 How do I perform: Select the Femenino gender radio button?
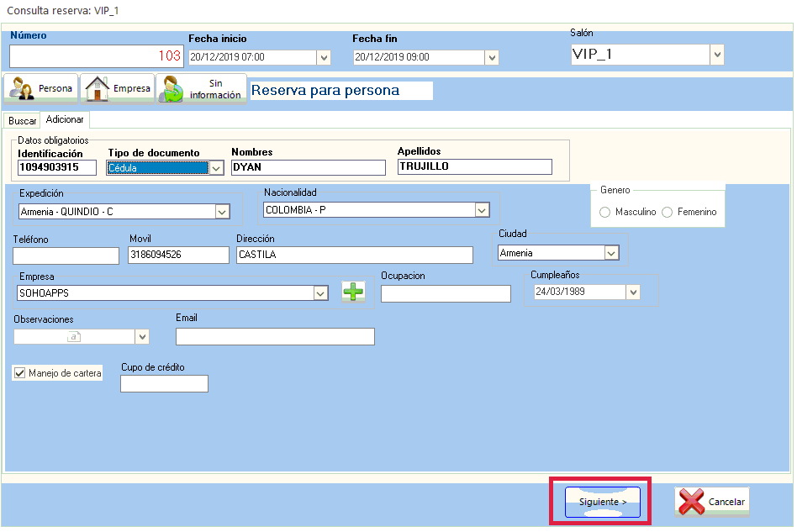668,212
